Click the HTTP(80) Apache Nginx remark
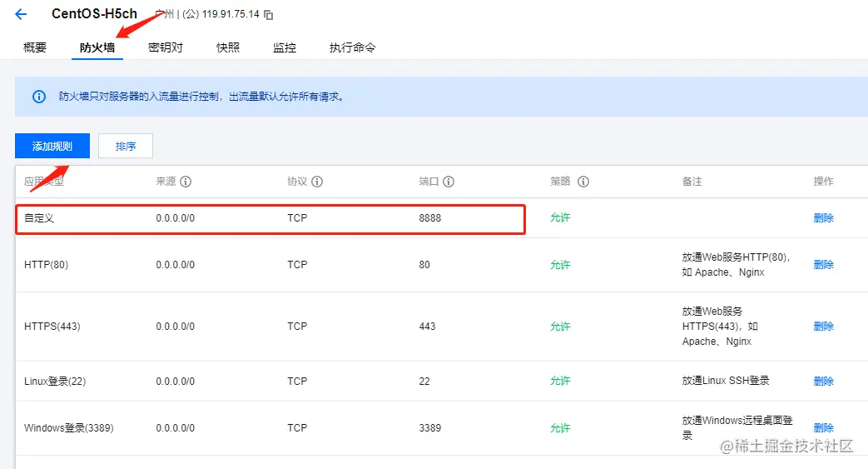868x469 pixels. 737,264
